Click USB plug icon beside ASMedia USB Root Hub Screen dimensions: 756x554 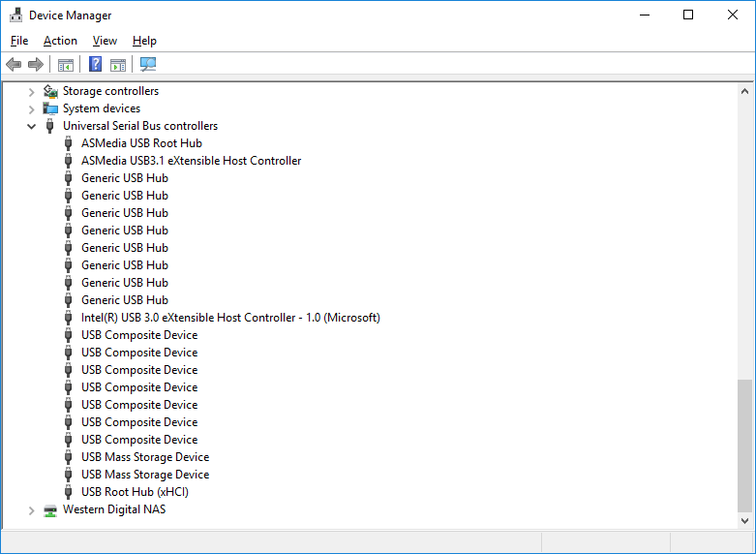(x=69, y=143)
